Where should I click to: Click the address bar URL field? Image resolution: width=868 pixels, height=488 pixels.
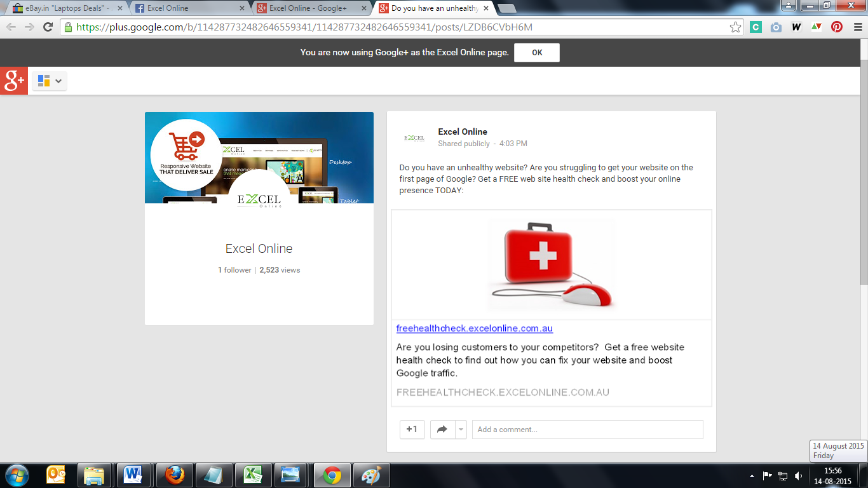coord(400,27)
